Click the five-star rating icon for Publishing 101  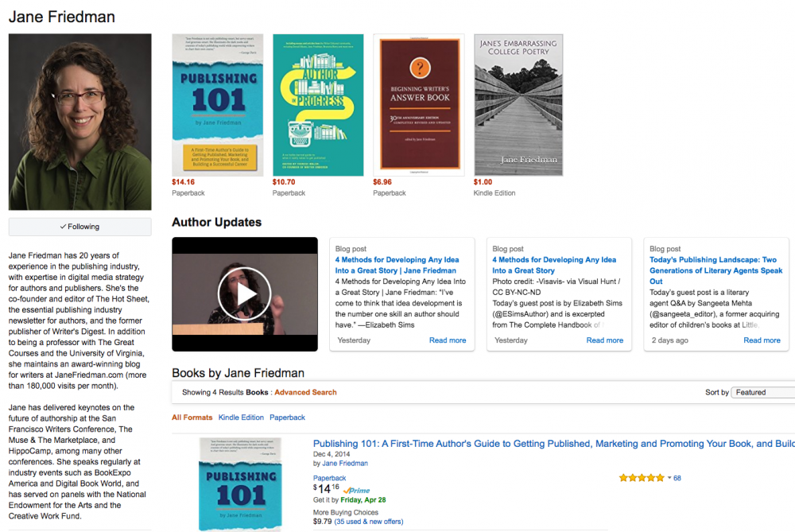[x=641, y=477]
